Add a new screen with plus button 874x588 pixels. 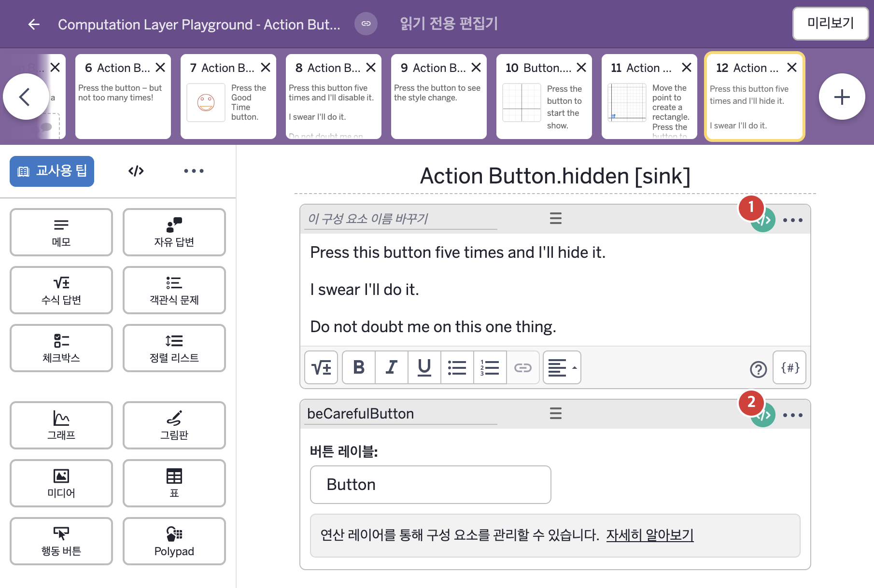[x=842, y=97]
